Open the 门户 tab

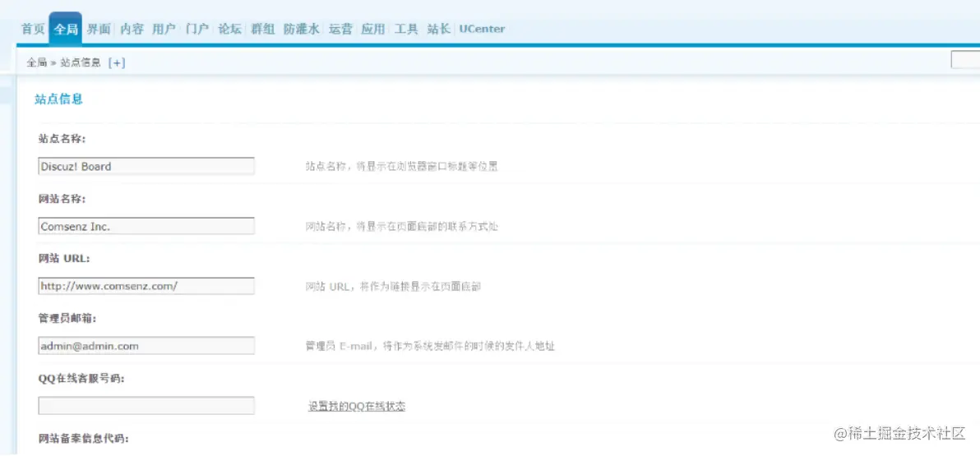[197, 29]
